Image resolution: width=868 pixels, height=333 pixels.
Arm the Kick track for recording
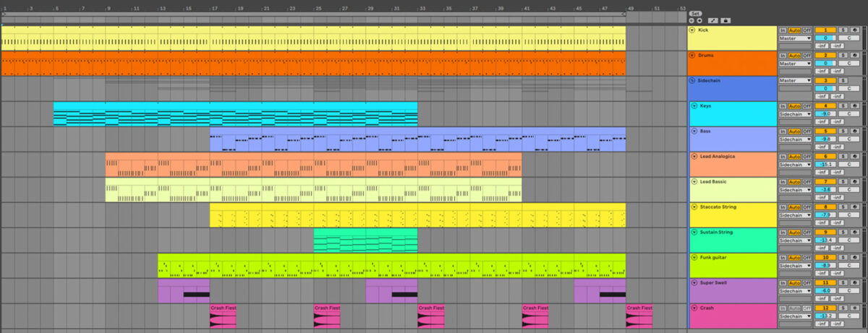click(855, 30)
